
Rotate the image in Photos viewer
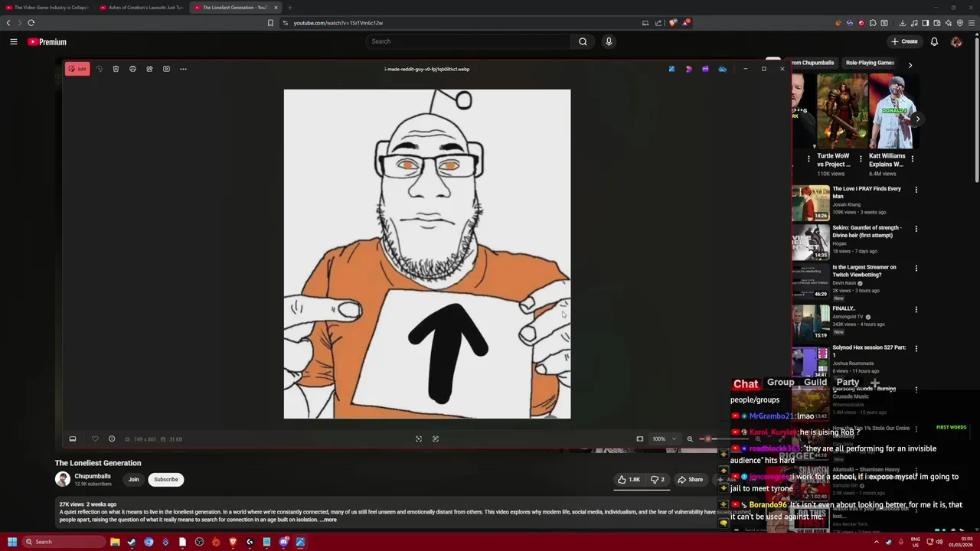(99, 69)
